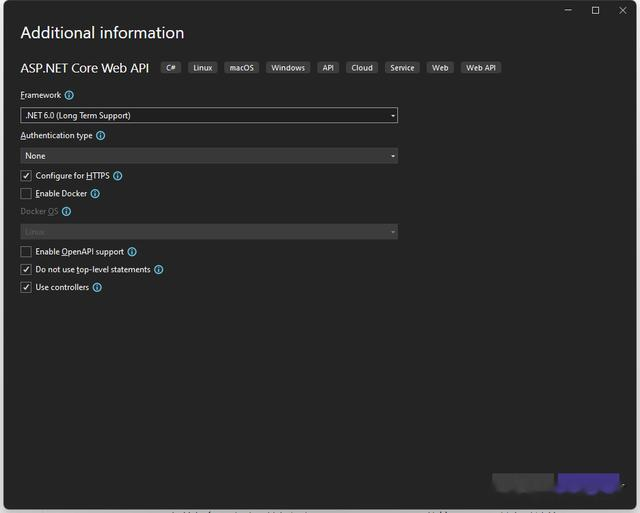Viewport: 640px width, 513px height.
Task: Open the Enable OpenAPI support info icon
Action: [x=132, y=252]
